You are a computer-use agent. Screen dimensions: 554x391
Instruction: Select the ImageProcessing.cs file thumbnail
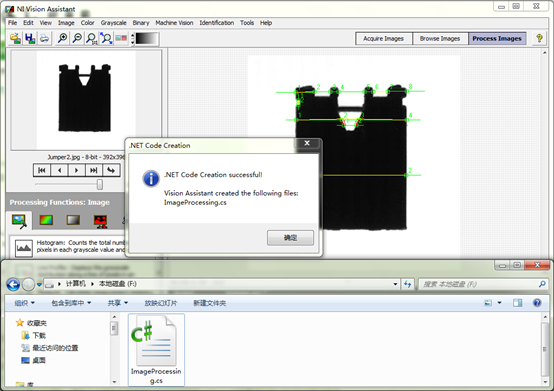pos(156,349)
